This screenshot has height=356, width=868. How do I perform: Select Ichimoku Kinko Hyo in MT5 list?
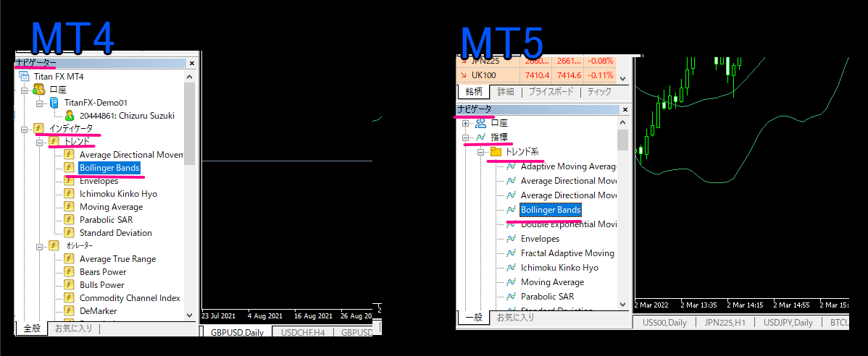click(559, 268)
